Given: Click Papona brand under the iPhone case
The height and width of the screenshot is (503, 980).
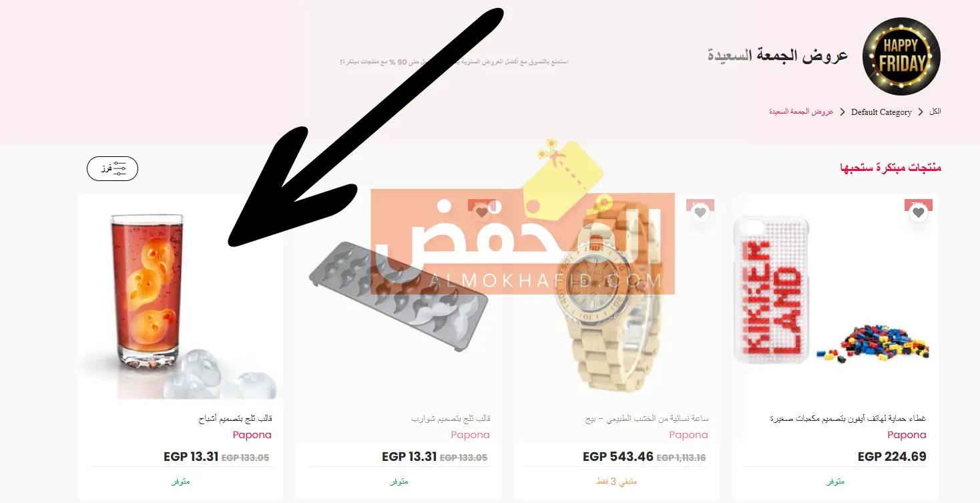Looking at the screenshot, I should click(x=907, y=435).
